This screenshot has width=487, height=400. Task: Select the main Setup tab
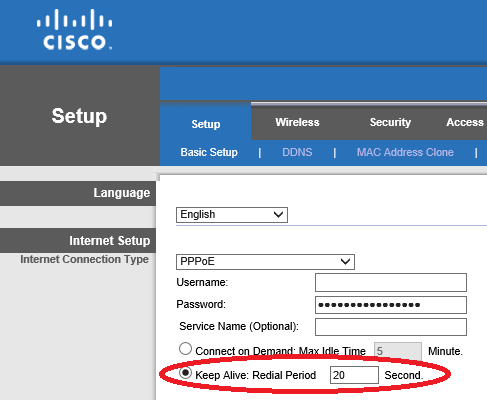[206, 124]
